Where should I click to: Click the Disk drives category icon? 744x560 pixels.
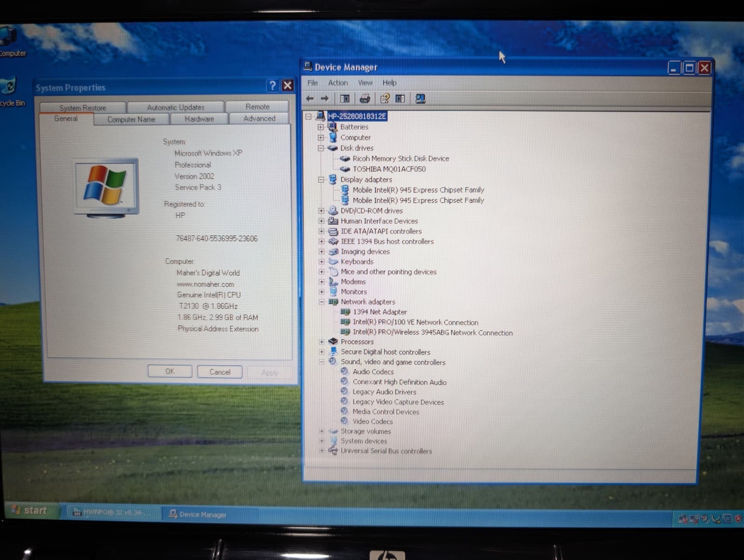333,148
